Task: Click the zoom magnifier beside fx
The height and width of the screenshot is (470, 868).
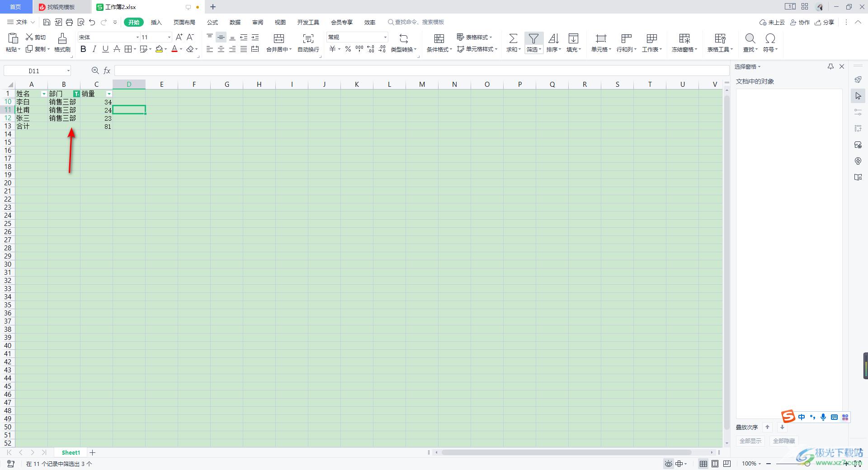Action: point(95,70)
